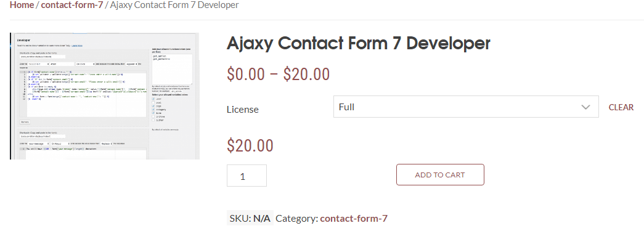Click the N/A SKU value
The image size is (644, 247).
pos(261,218)
